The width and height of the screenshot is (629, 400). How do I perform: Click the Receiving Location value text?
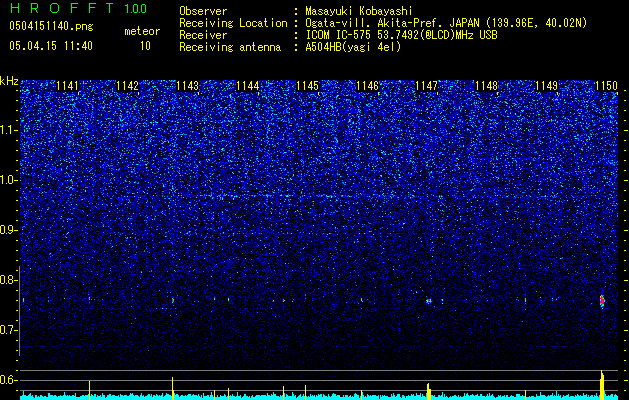446,23
